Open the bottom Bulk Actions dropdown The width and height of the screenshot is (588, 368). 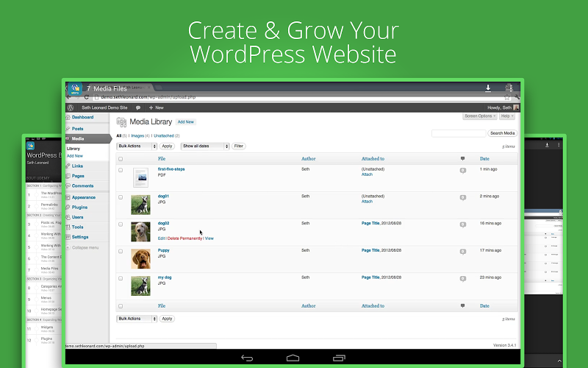[x=137, y=319]
